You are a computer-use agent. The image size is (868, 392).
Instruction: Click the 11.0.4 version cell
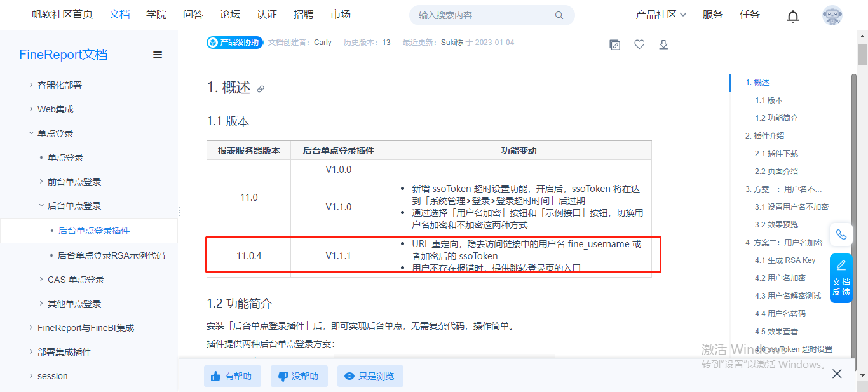point(249,256)
